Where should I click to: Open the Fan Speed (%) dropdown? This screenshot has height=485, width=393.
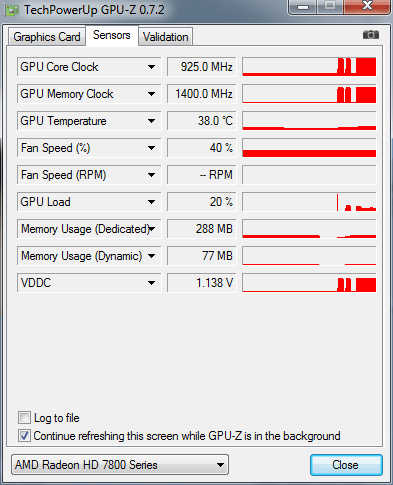[152, 148]
